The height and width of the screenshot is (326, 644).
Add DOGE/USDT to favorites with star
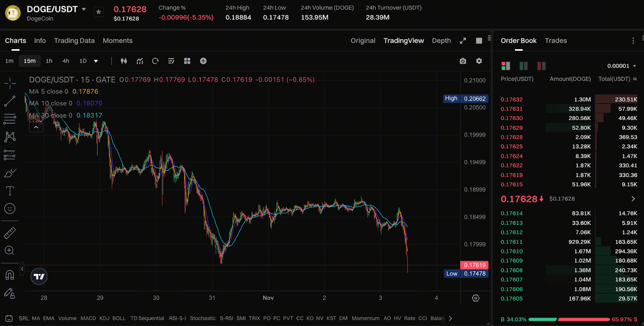point(99,12)
